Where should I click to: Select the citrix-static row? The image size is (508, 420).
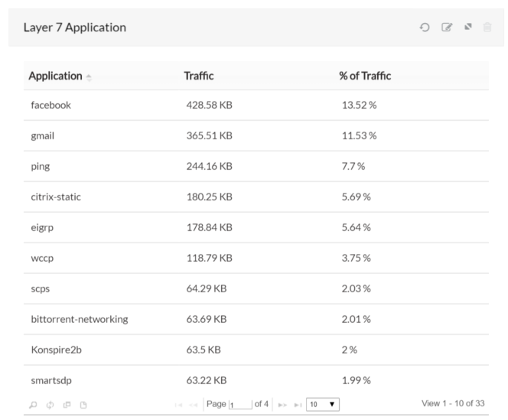56,197
